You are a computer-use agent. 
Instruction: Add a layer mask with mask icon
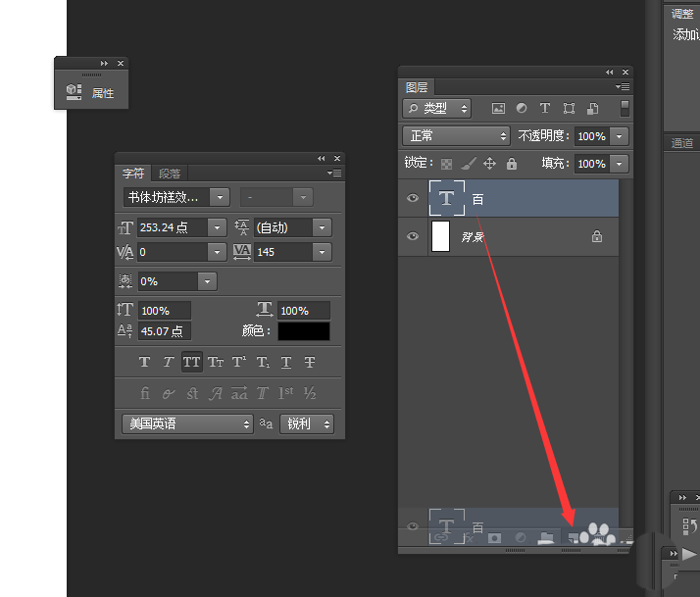[x=494, y=538]
